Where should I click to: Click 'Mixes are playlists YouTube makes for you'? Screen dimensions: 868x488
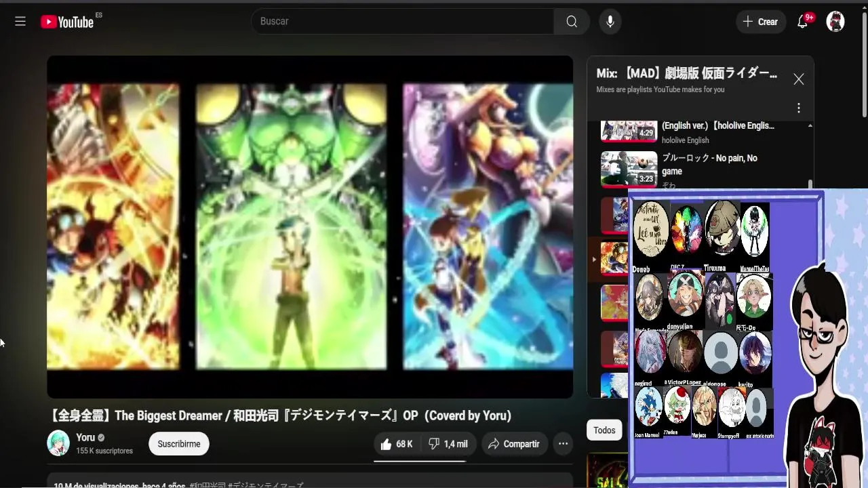(x=660, y=89)
